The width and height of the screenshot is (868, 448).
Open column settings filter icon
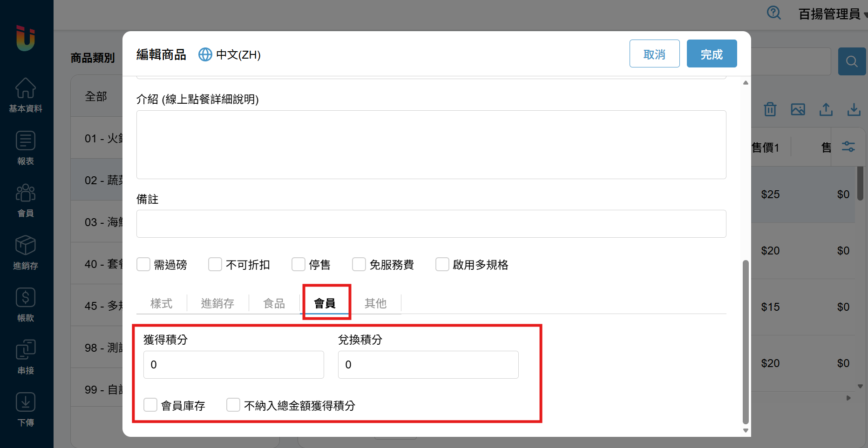848,147
